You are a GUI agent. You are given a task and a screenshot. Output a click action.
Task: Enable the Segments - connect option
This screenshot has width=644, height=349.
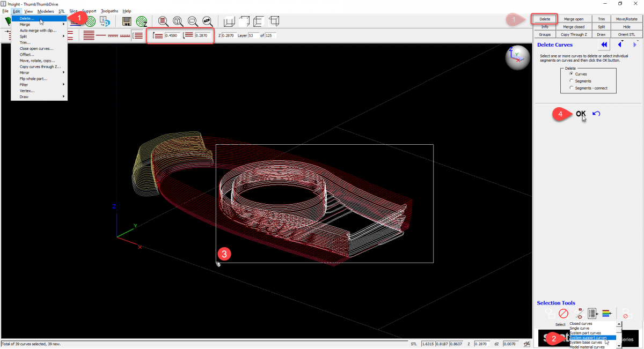(571, 88)
